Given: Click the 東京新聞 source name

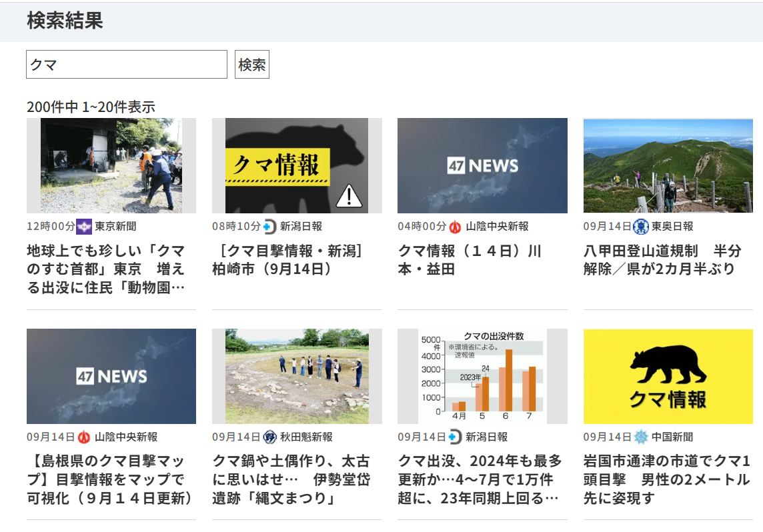Looking at the screenshot, I should [x=115, y=227].
